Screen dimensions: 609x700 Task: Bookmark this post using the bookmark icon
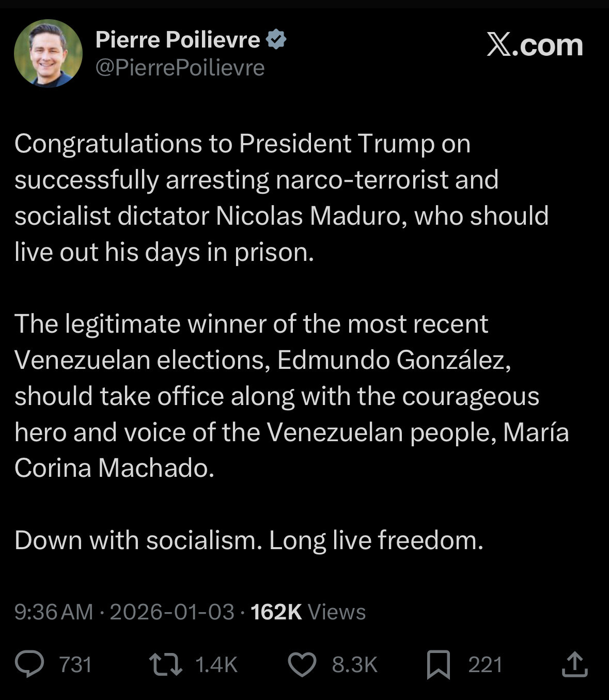(439, 664)
